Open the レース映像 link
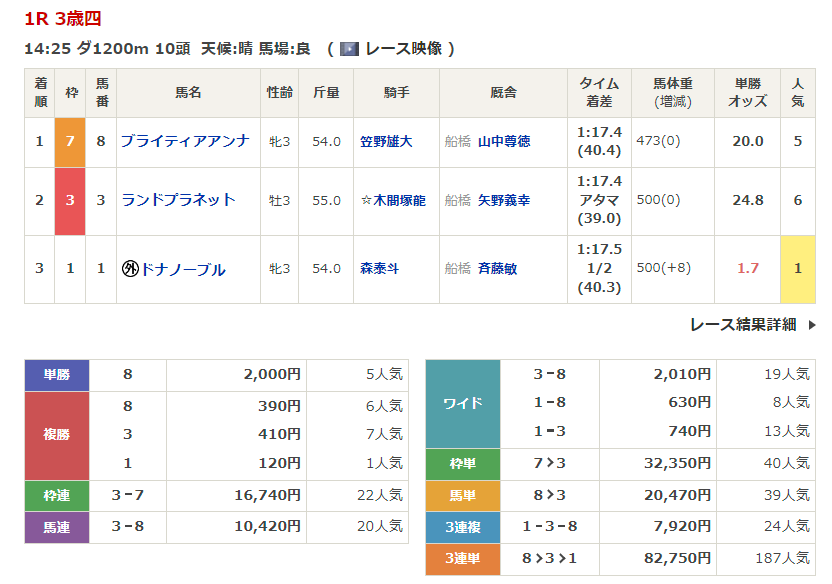Viewport: 832px width, 584px height. pyautogui.click(x=403, y=48)
